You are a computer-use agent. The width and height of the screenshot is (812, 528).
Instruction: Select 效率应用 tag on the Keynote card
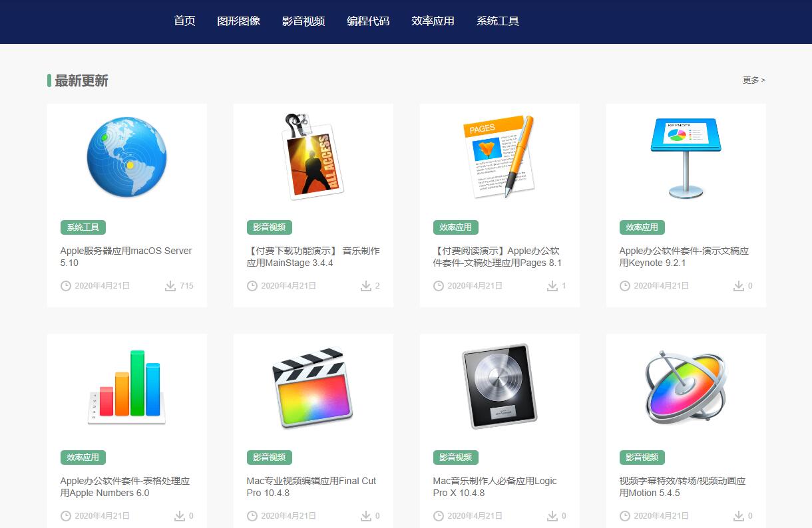click(x=642, y=227)
